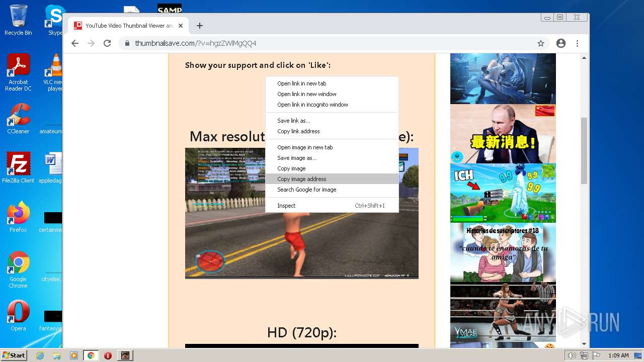Choose Open link in incognito window
This screenshot has width=644, height=362.
[x=332, y=105]
